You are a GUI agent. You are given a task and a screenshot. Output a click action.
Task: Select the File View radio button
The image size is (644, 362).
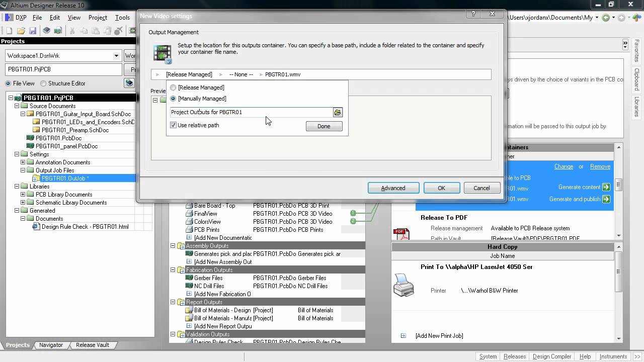(x=8, y=83)
